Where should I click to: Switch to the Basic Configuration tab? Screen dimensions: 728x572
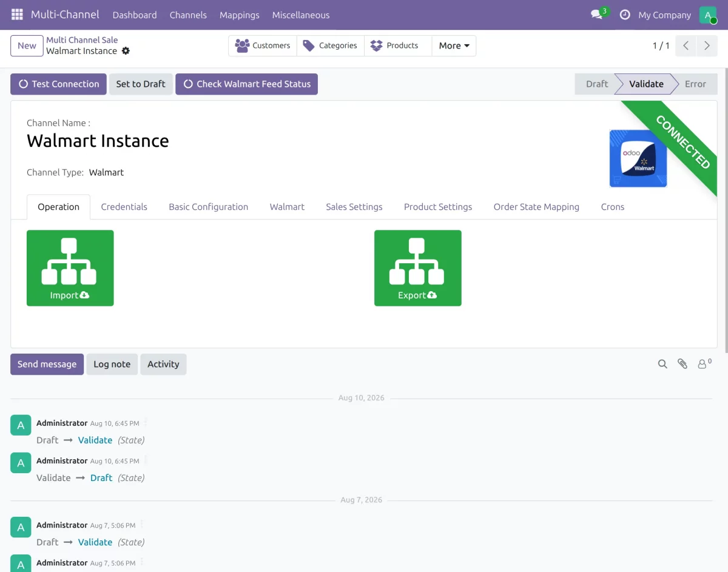(x=208, y=207)
